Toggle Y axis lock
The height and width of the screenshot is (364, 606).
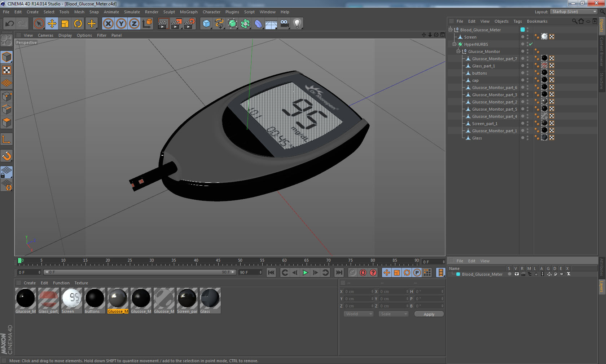pos(121,24)
